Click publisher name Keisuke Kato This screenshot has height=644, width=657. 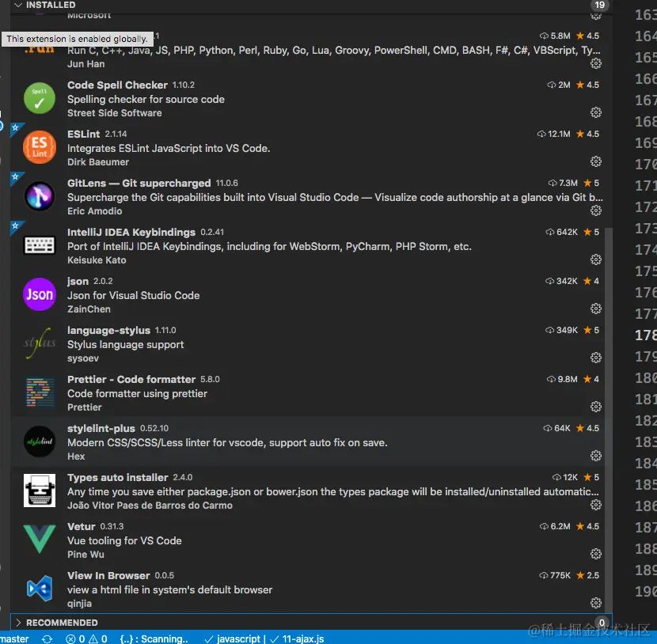pyautogui.click(x=97, y=260)
